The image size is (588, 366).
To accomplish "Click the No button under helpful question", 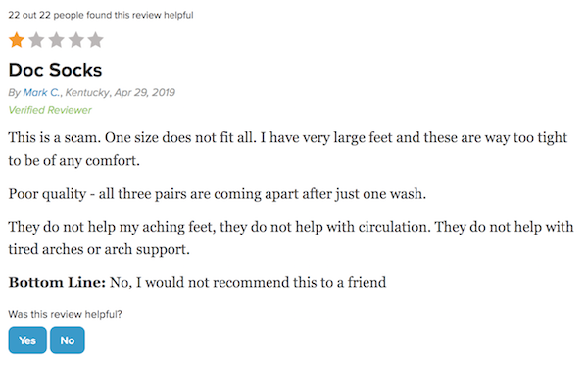I will click(68, 340).
